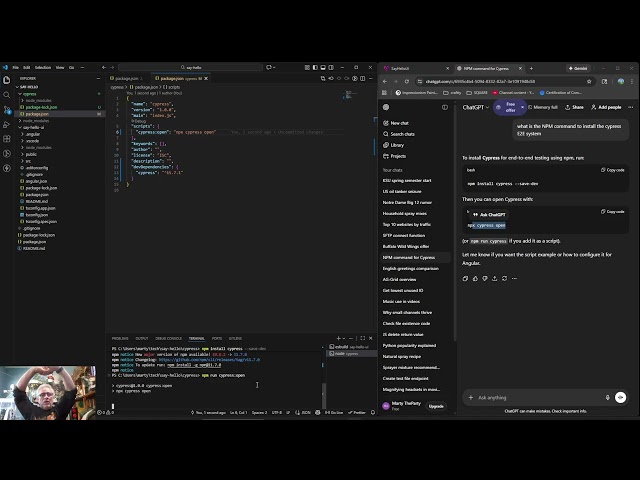Click the Ask anything message input
Viewport: 640px width, 480px height.
[x=539, y=398]
